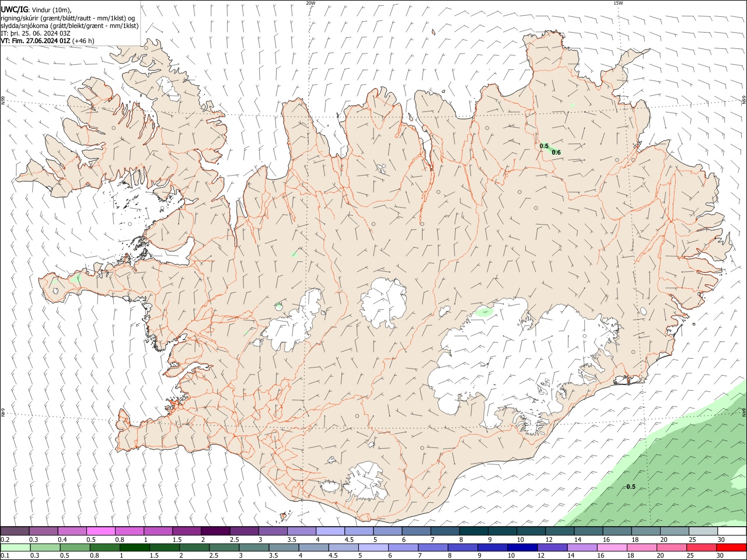This screenshot has height=560, width=747.
Task: Click the 0.5 value beside the northern green patch
Action: pyautogui.click(x=544, y=146)
